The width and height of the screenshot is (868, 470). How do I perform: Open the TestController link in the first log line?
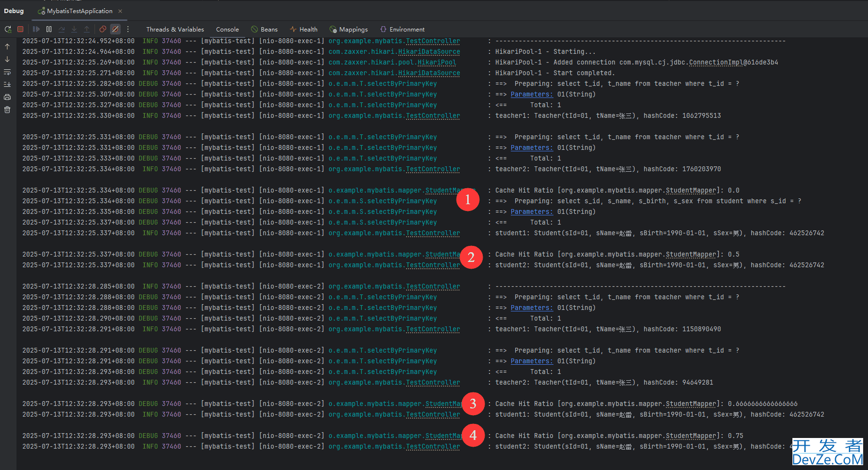(433, 41)
